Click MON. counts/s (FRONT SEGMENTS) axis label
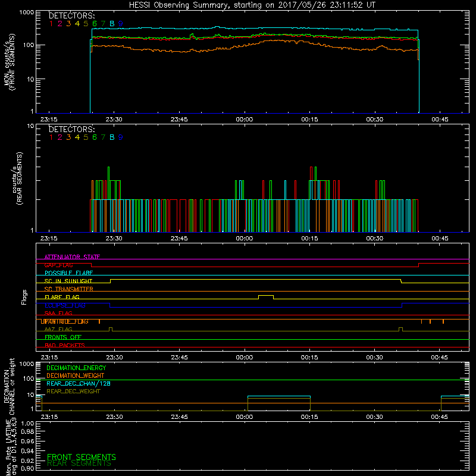The height and width of the screenshot is (476, 476). point(9,62)
